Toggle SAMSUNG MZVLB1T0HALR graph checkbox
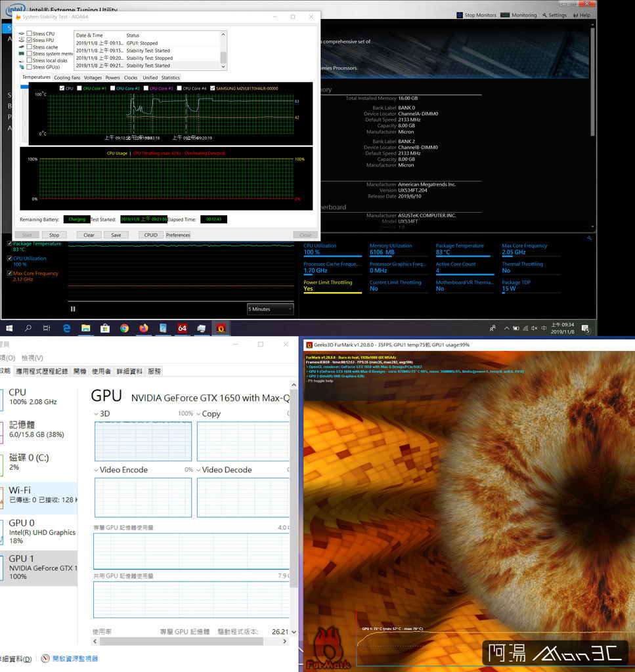The width and height of the screenshot is (635, 672). pos(212,89)
